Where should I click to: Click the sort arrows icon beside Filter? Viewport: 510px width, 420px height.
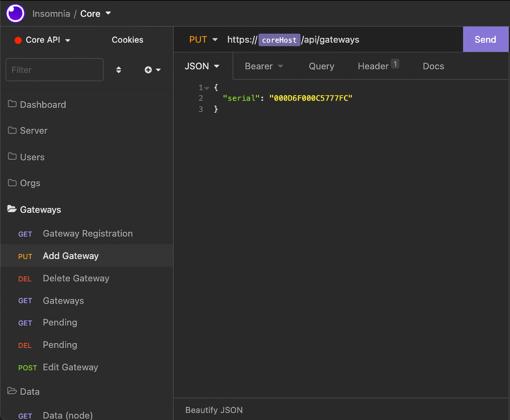pos(119,70)
